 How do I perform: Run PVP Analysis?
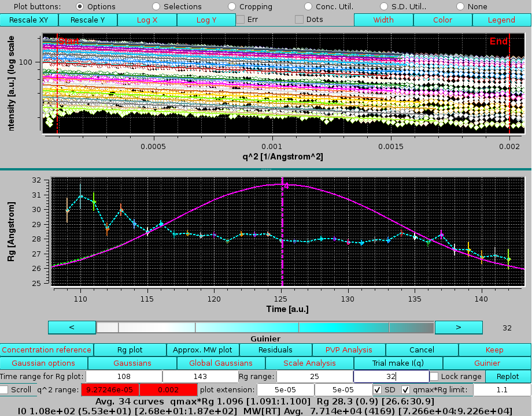click(349, 350)
